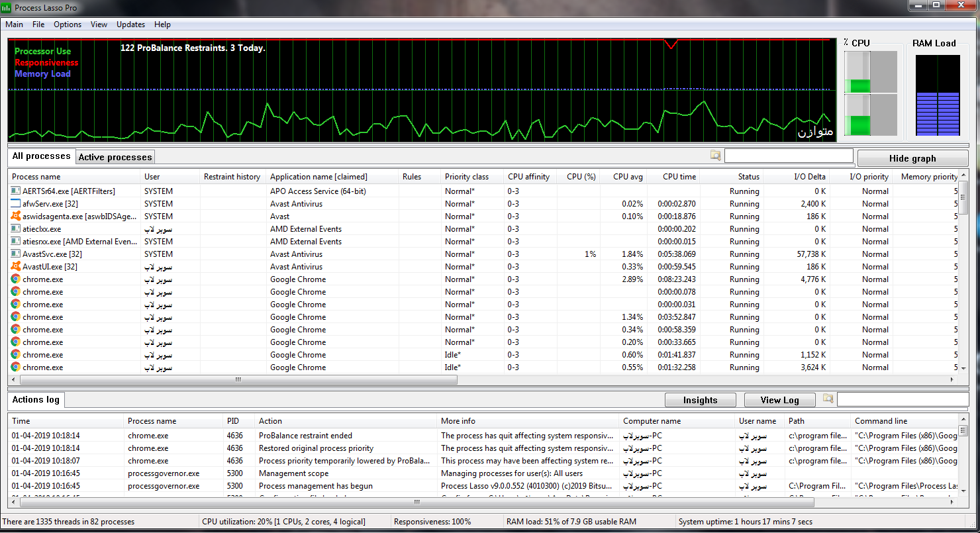Sort by User column header
Image resolution: width=980 pixels, height=533 pixels.
coord(170,177)
